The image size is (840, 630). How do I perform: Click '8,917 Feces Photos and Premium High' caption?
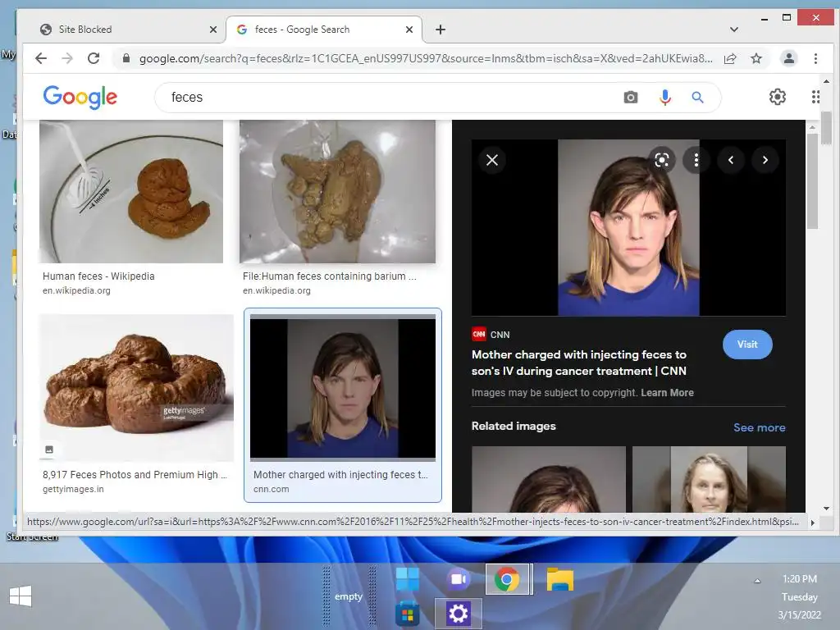135,475
